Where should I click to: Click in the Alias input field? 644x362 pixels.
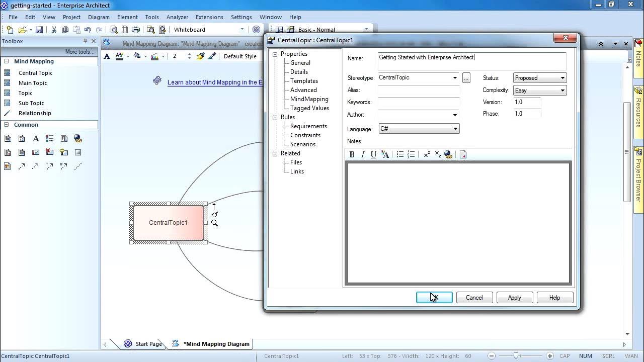[x=419, y=90]
